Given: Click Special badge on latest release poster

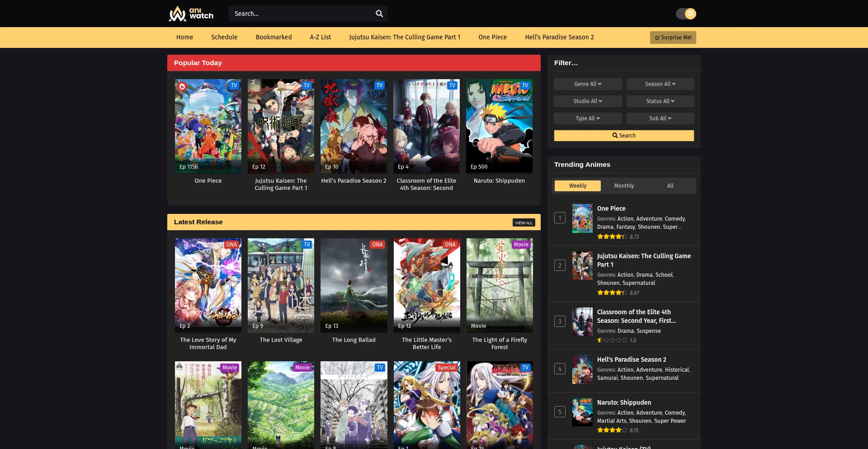Looking at the screenshot, I should (x=446, y=368).
